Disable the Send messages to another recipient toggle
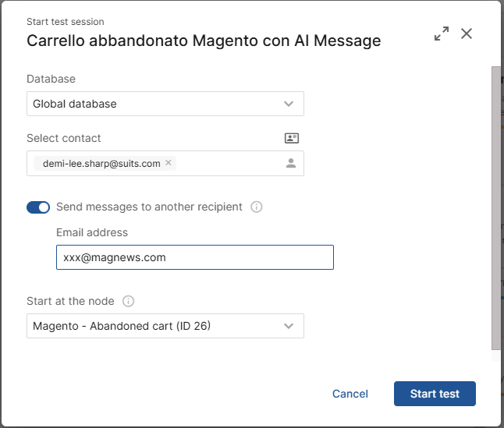 click(38, 207)
